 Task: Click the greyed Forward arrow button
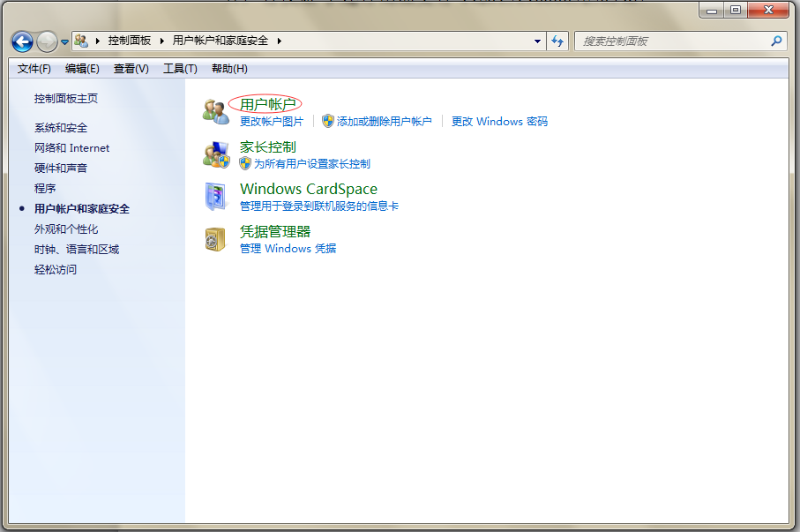coord(47,41)
